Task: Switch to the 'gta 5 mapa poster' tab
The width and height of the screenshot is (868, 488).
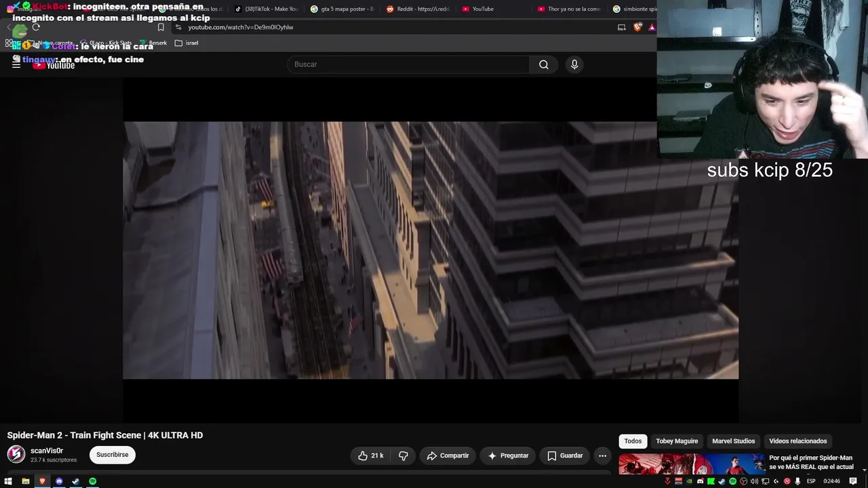Action: click(x=342, y=9)
